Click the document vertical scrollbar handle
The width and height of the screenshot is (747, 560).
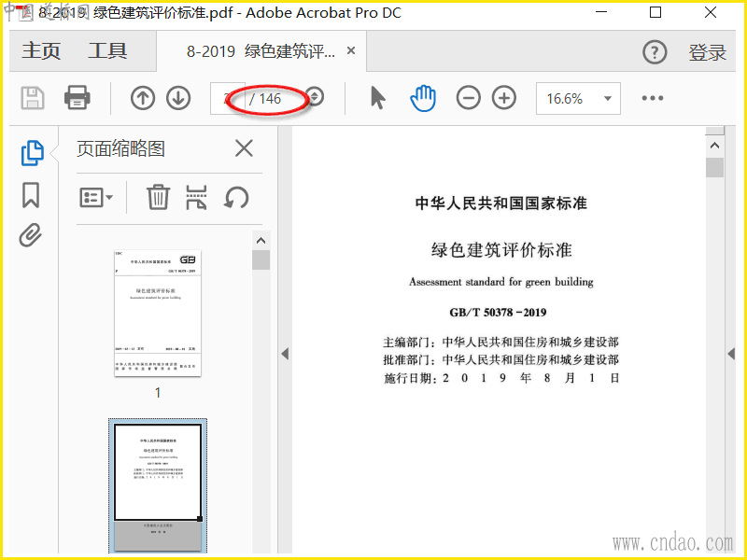(x=714, y=168)
